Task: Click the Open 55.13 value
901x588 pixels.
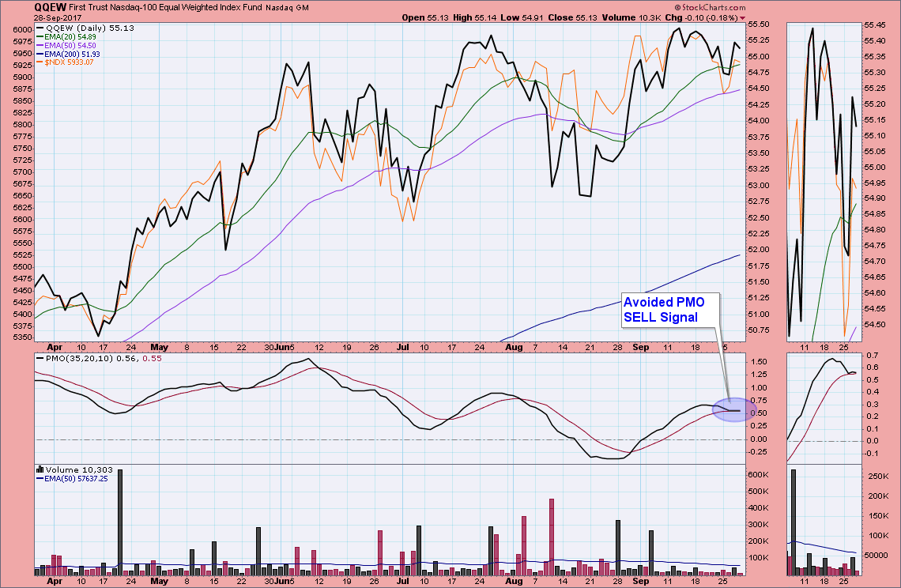Action: pos(426,18)
